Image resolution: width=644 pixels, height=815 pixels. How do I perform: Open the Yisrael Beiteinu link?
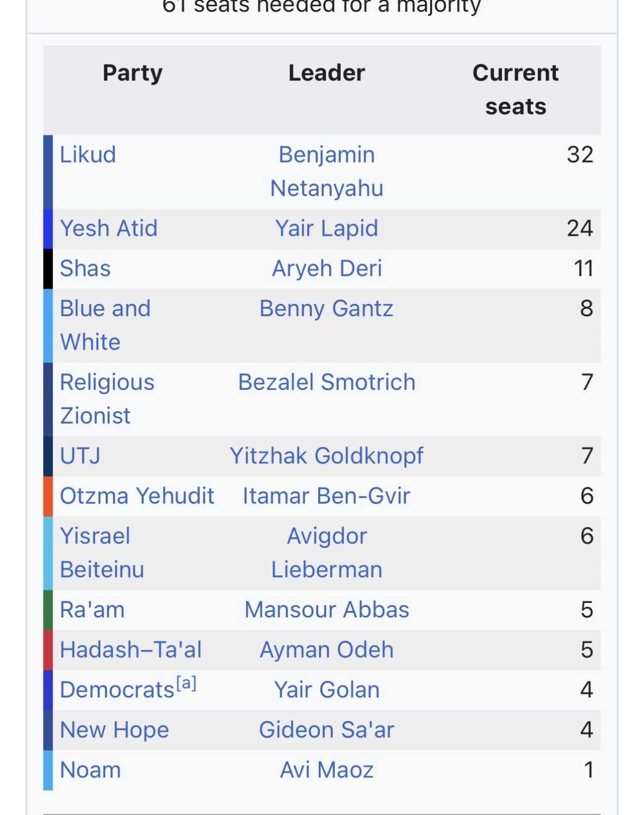coord(101,552)
